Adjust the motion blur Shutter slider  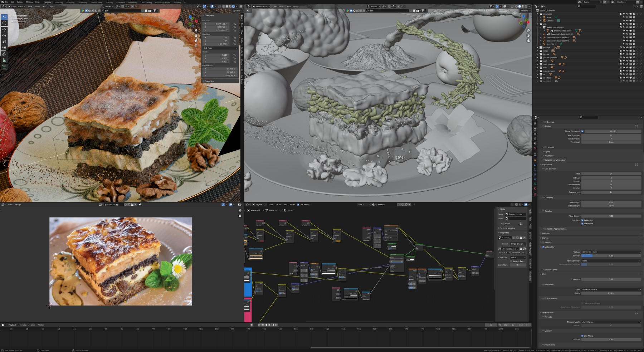coord(611,256)
